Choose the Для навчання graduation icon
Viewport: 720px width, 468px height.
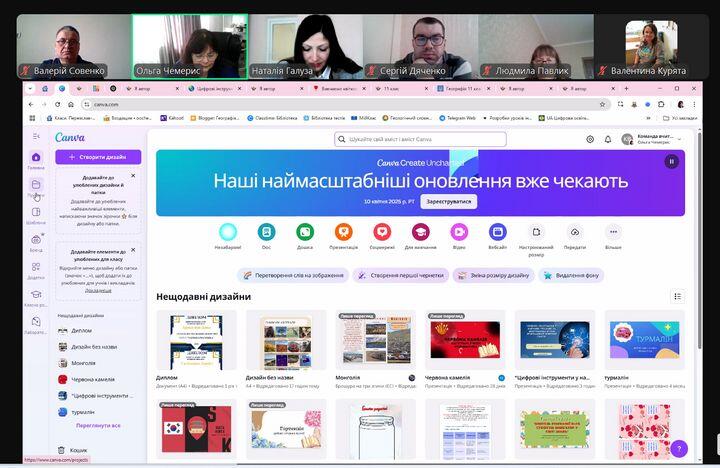coord(421,232)
